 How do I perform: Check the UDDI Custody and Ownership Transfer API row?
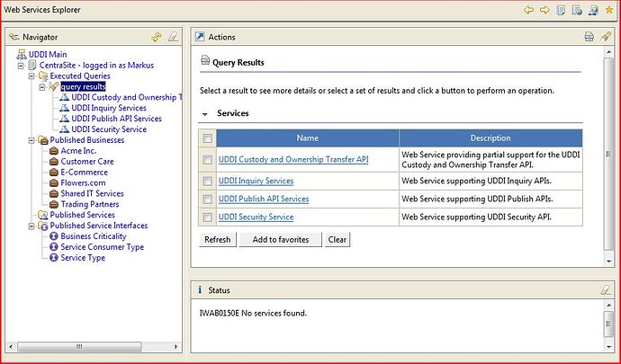coord(207,159)
